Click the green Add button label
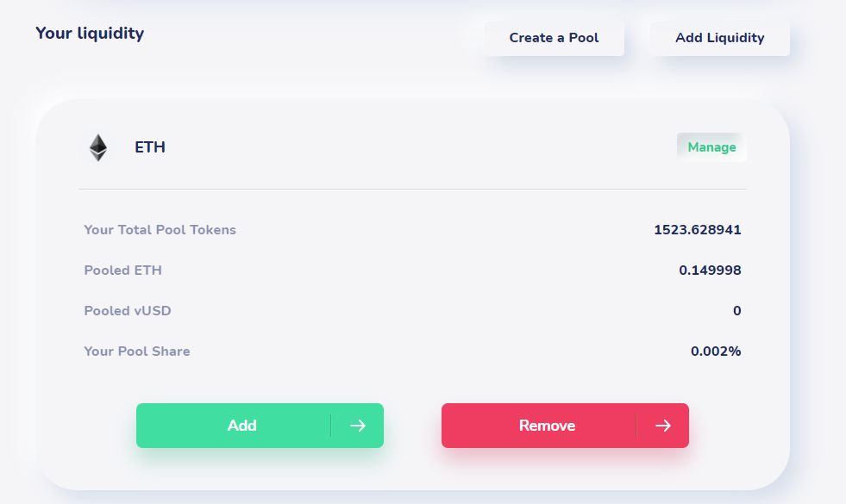846x504 pixels. [241, 426]
